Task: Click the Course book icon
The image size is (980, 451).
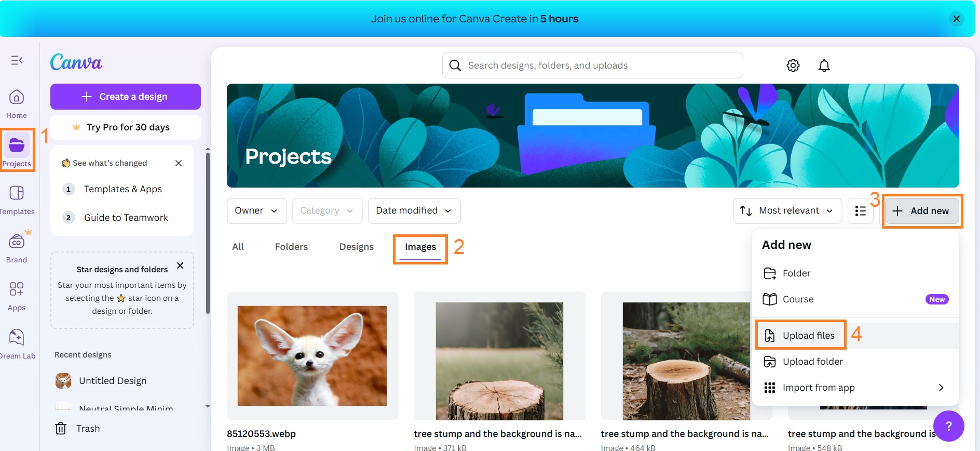Action: tap(770, 299)
